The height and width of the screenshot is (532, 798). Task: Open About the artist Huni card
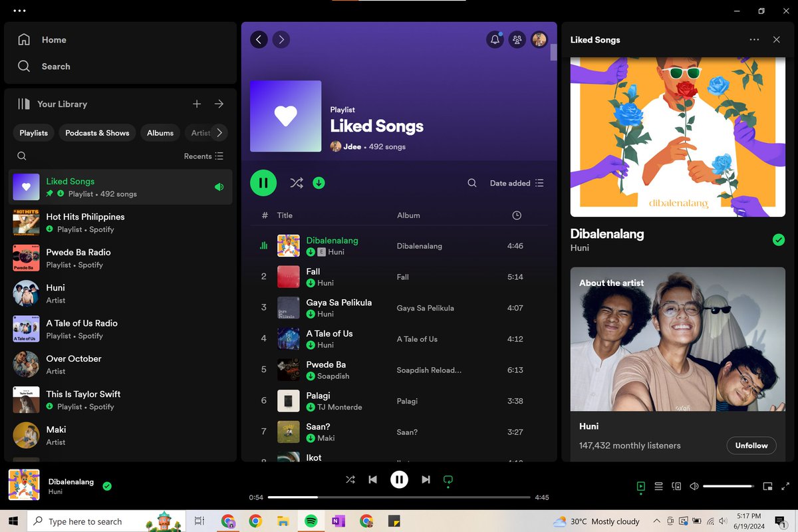coord(678,364)
